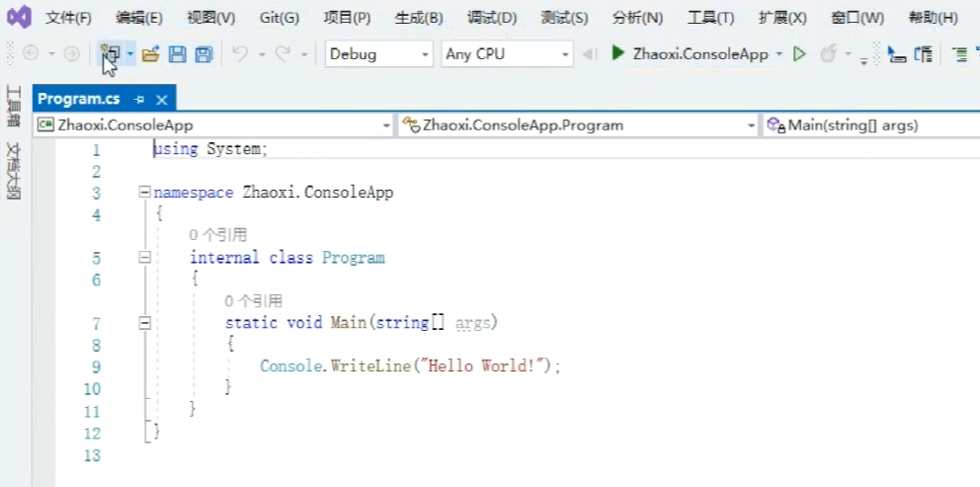The height and width of the screenshot is (487, 980).
Task: Save the current file with Save icon
Action: pyautogui.click(x=178, y=54)
